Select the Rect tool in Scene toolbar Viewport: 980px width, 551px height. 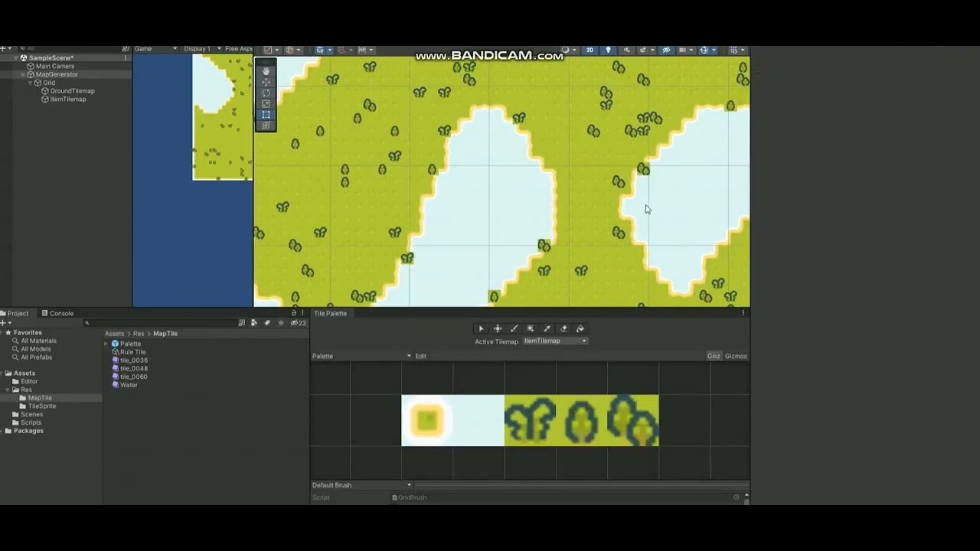266,115
